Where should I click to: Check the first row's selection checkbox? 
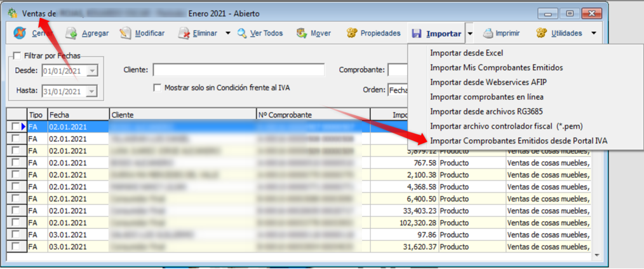(x=15, y=127)
